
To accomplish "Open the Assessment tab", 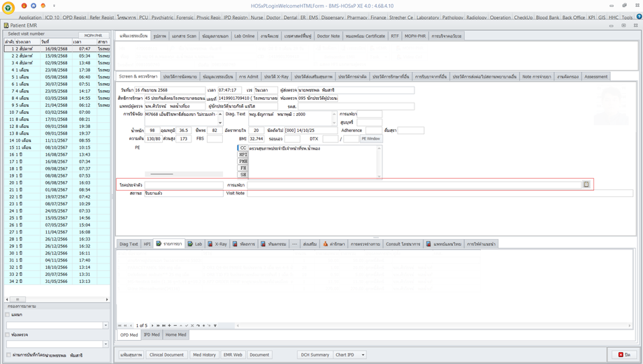I will click(596, 77).
